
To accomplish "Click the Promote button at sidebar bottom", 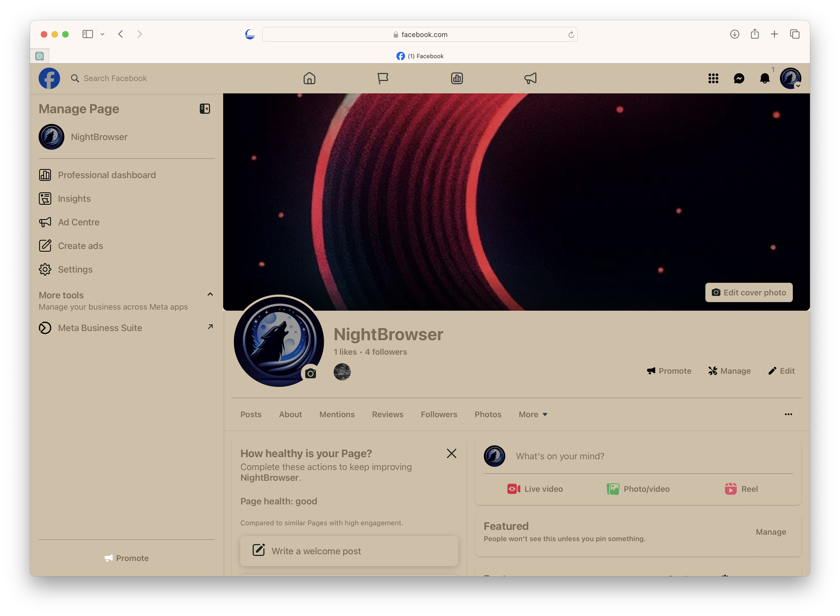I will [x=126, y=558].
